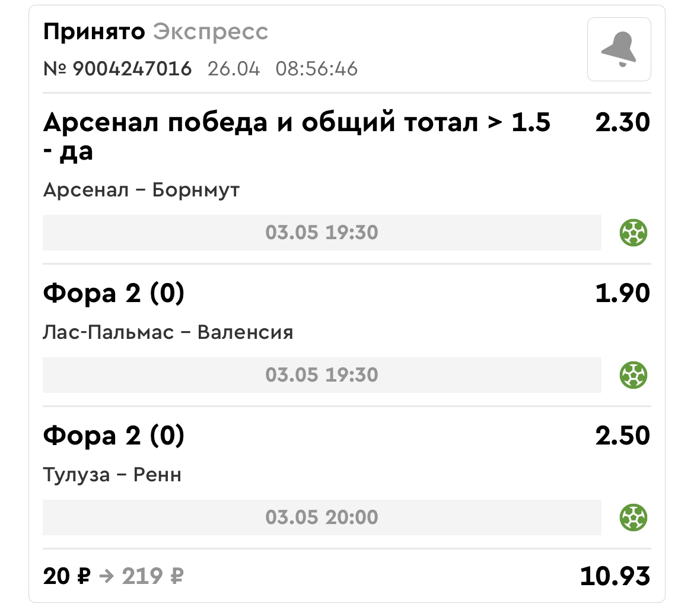This screenshot has height=616, width=694.
Task: Click the 20 ₽ stake amount
Action: 67,576
